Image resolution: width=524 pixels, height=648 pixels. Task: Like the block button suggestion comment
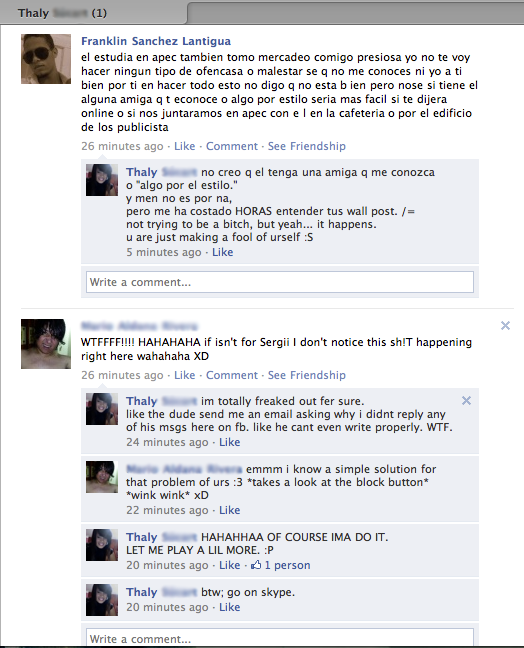pos(229,510)
